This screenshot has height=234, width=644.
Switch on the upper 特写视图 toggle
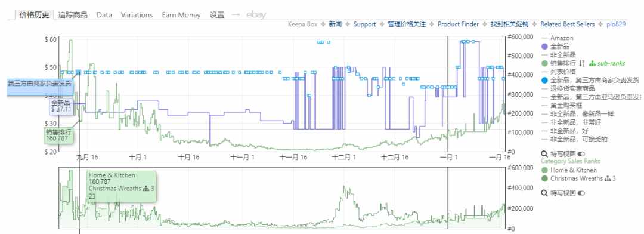[x=581, y=154]
